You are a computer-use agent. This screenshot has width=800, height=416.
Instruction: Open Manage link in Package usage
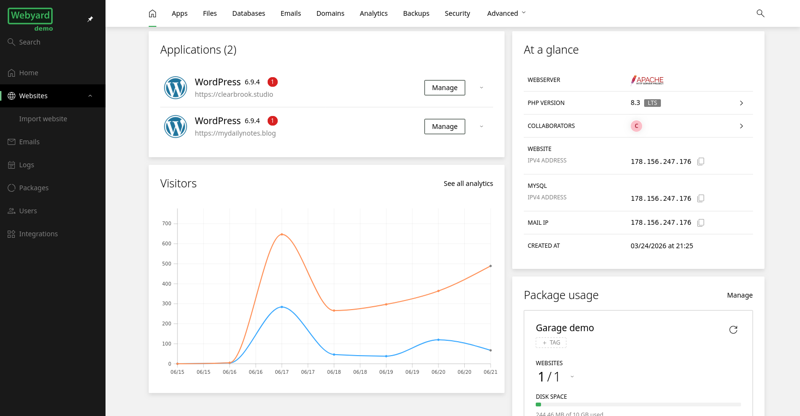pyautogui.click(x=740, y=295)
